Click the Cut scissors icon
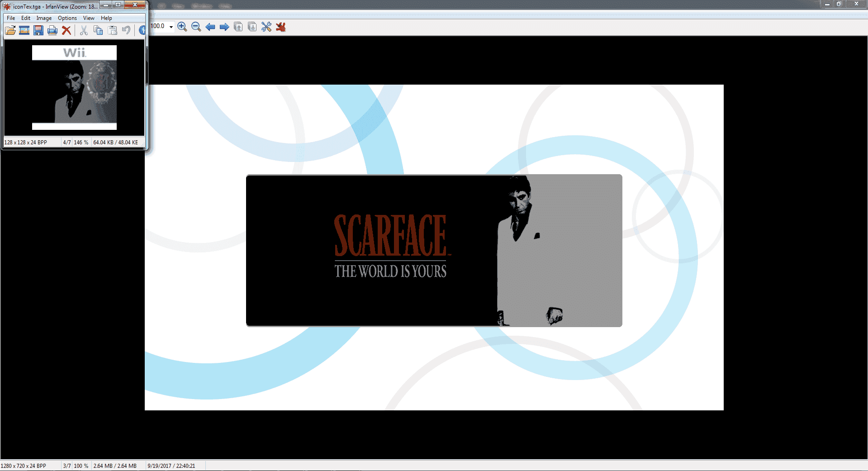 click(x=84, y=30)
